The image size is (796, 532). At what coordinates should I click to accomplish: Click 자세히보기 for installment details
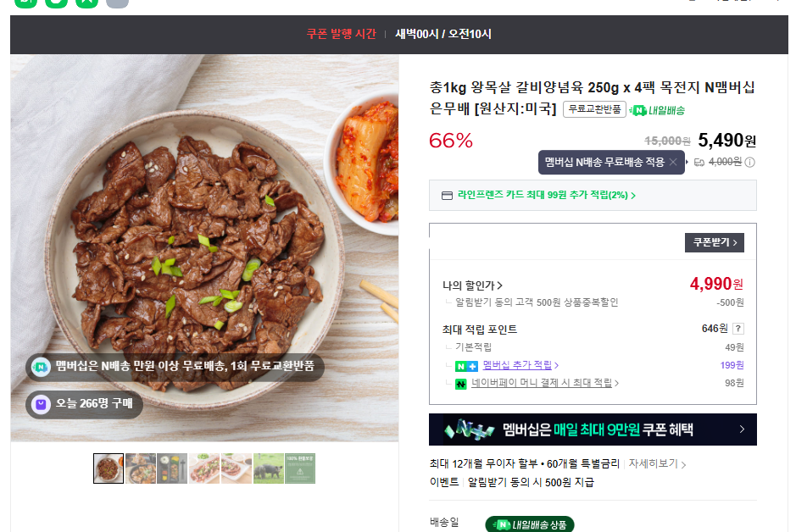pyautogui.click(x=657, y=463)
